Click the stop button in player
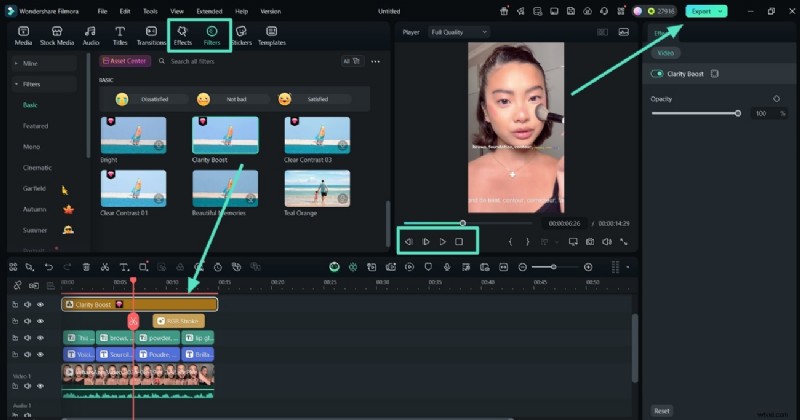800x420 pixels. (459, 241)
